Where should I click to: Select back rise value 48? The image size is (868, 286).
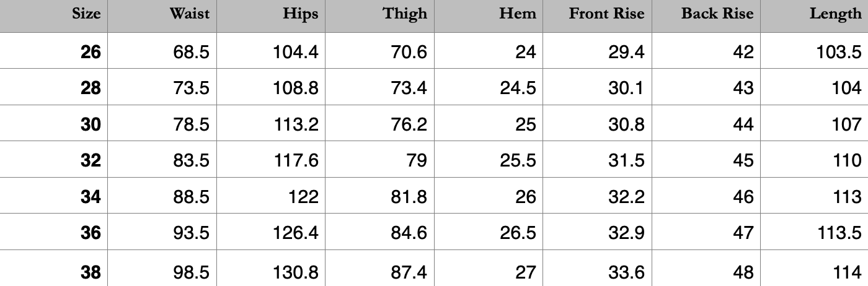743,272
